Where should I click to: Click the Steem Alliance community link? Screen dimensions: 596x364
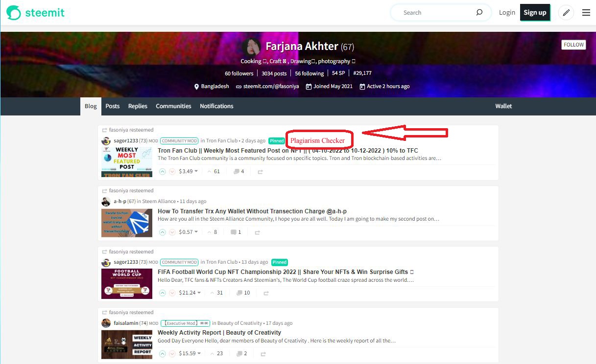point(159,202)
